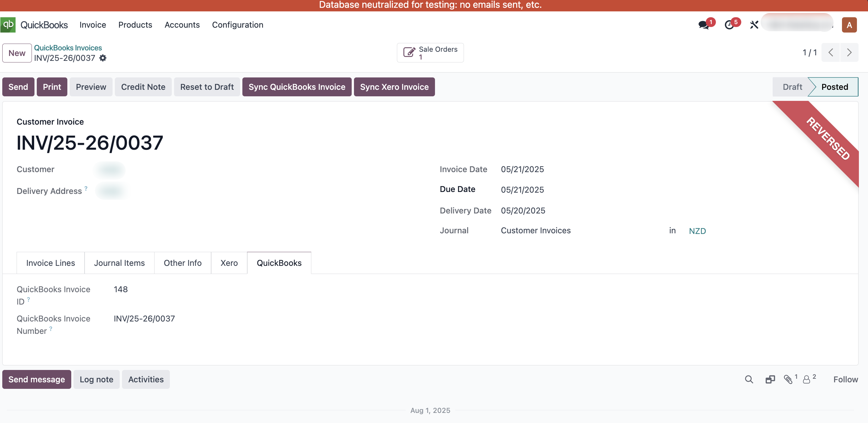
Task: Click the Draft status stage
Action: click(x=792, y=87)
